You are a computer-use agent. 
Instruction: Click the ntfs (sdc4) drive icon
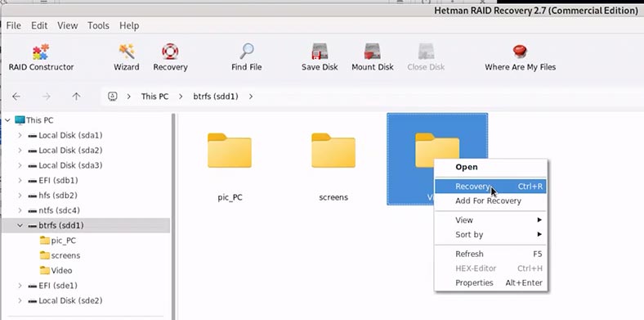tap(33, 210)
